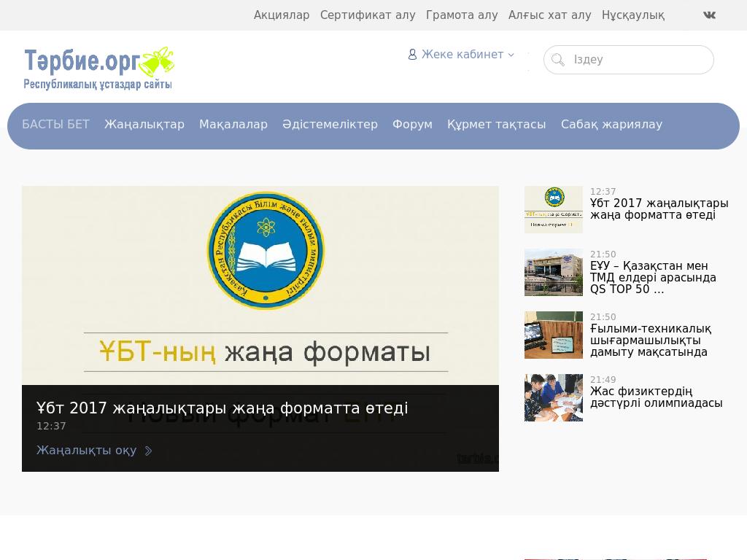Open the ЕҰУ university building thumbnail
This screenshot has width=747, height=560.
(554, 273)
